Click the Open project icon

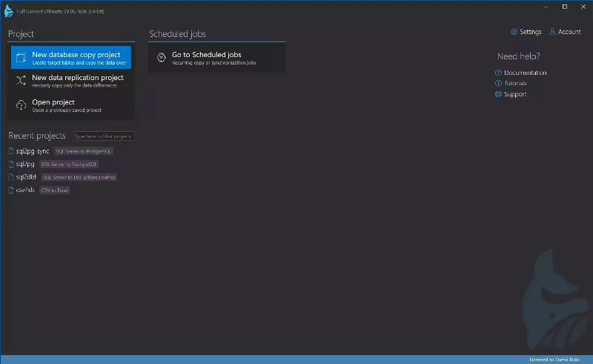pos(21,106)
